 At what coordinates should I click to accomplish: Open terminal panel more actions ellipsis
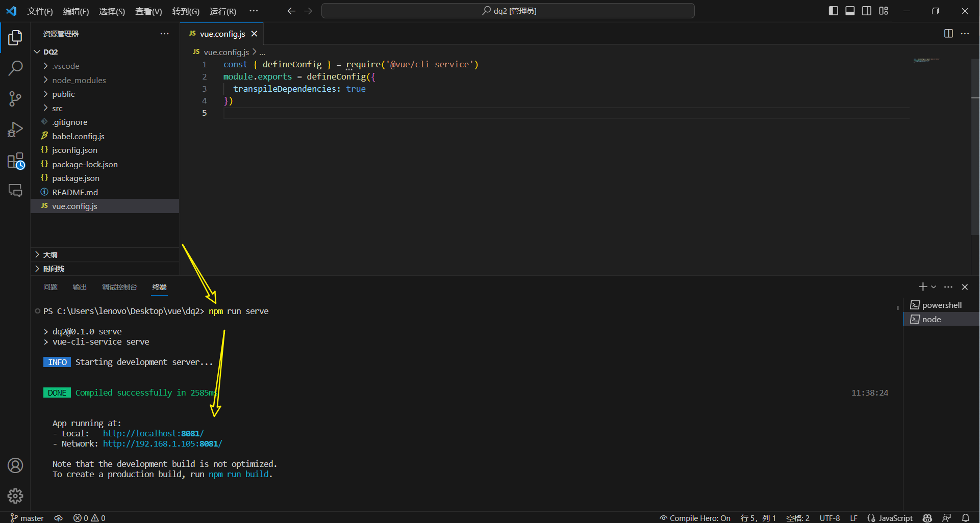(948, 287)
